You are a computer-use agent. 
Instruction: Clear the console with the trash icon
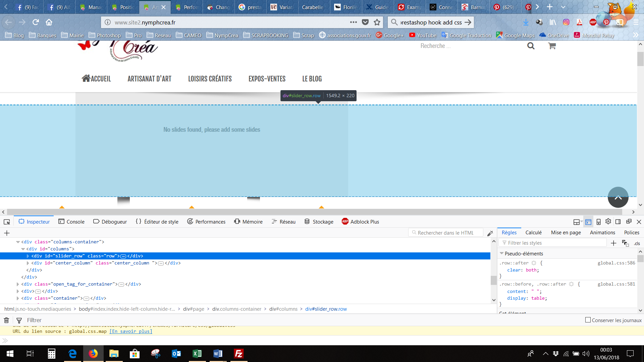point(6,320)
